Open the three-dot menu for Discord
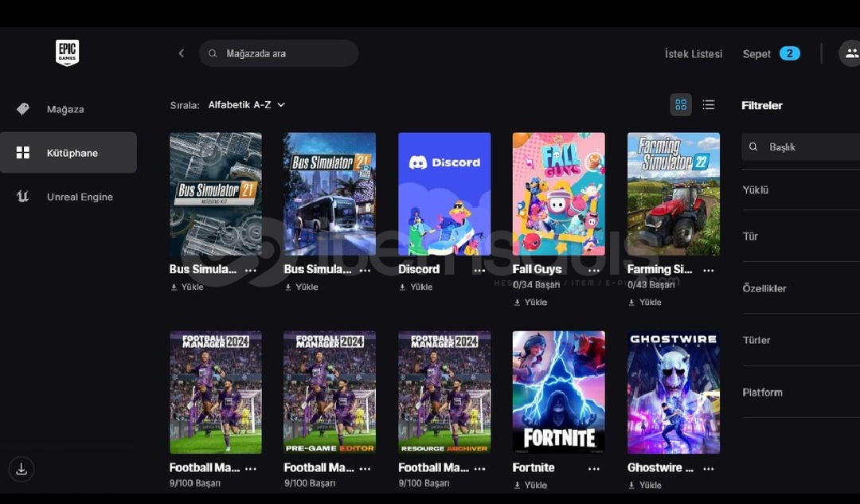The height and width of the screenshot is (504, 860). [x=479, y=270]
